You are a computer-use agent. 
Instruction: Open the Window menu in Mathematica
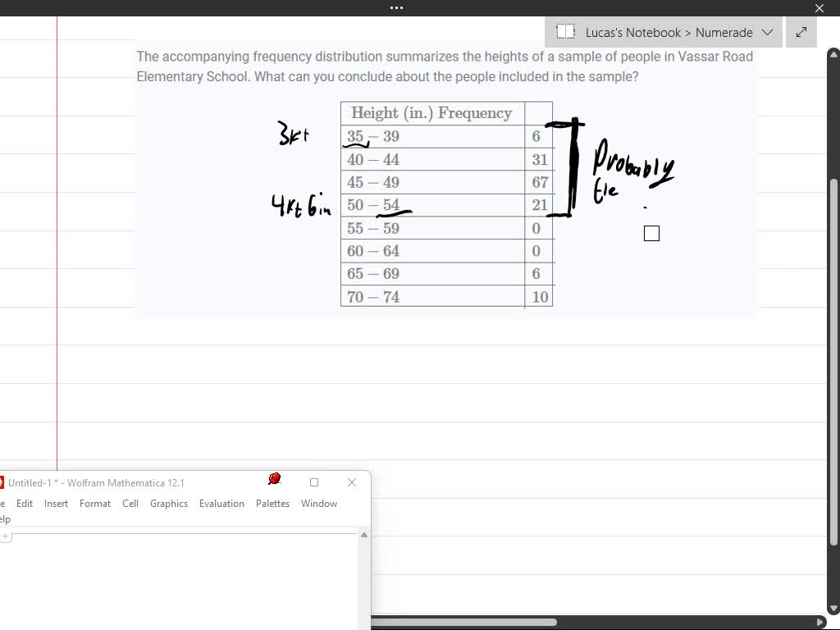(319, 504)
